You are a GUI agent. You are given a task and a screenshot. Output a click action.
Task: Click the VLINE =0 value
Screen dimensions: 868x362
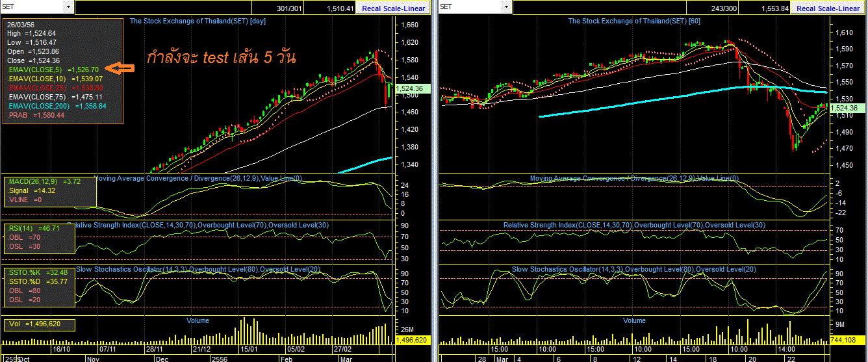click(x=25, y=200)
